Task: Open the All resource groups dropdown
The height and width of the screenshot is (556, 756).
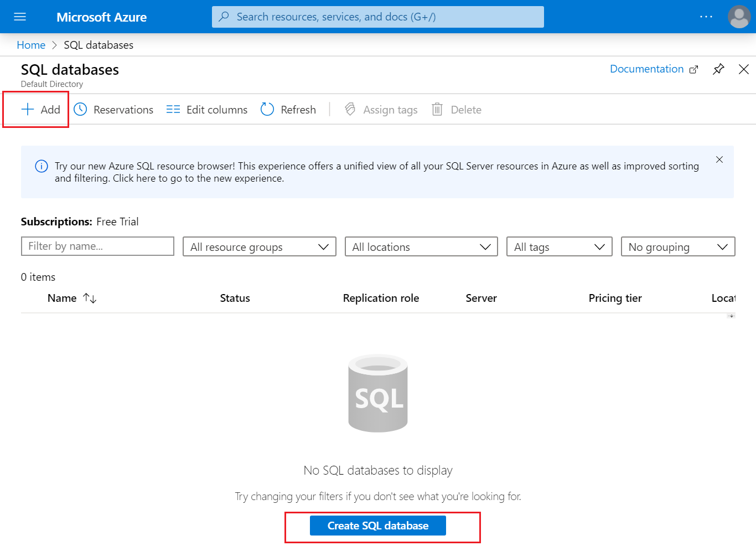Action: [259, 246]
